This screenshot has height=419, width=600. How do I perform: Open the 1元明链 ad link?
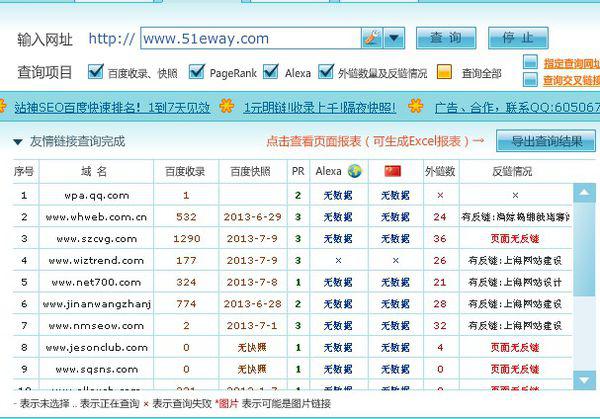click(320, 108)
